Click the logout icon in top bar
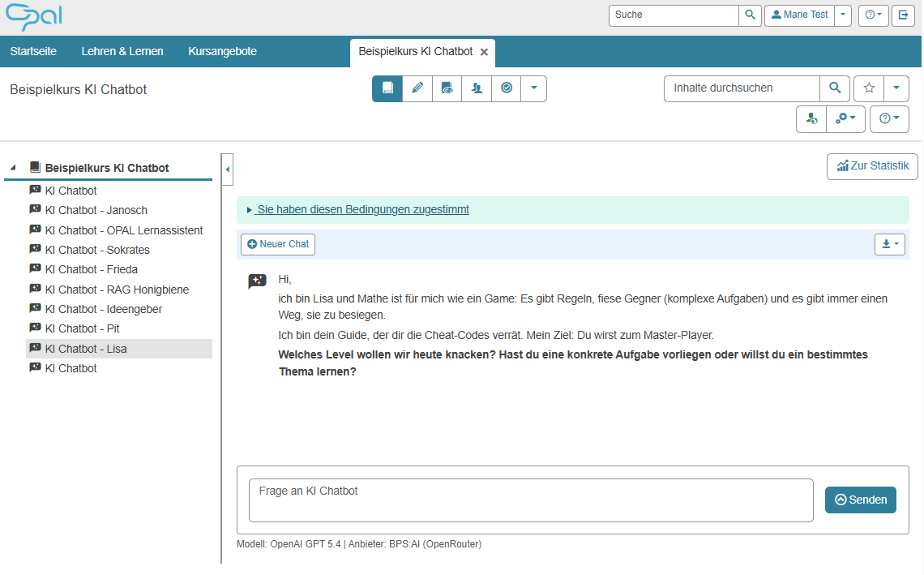 click(903, 15)
